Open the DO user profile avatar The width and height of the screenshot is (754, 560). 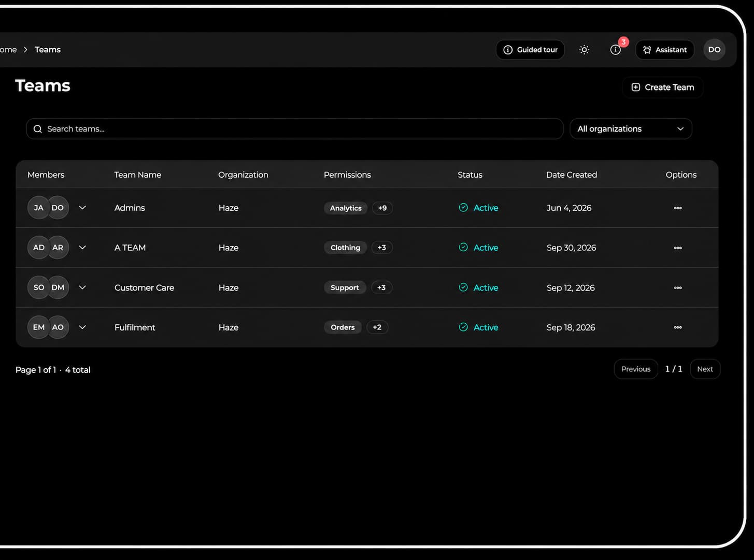pyautogui.click(x=714, y=50)
